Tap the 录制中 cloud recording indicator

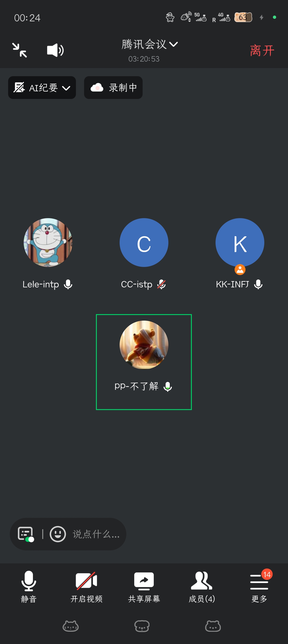click(x=113, y=88)
